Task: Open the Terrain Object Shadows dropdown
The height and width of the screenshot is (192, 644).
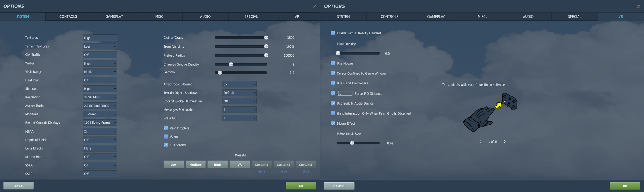Action: pos(239,93)
